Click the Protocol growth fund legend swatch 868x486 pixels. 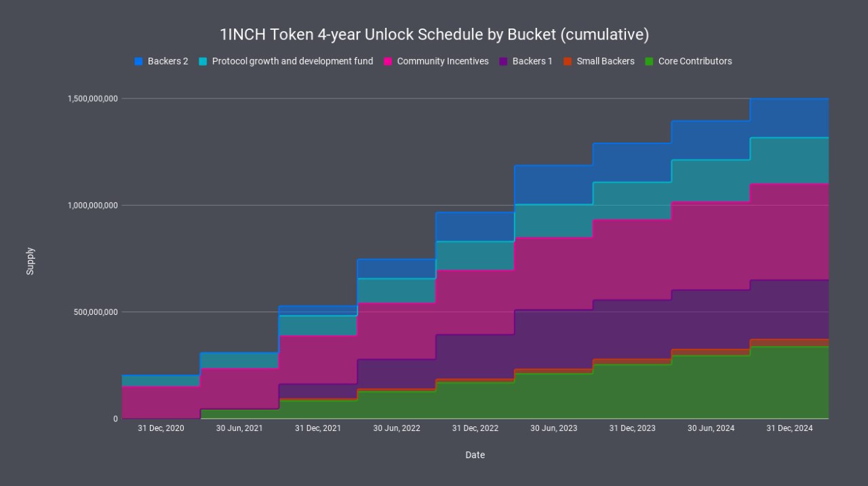pyautogui.click(x=203, y=61)
